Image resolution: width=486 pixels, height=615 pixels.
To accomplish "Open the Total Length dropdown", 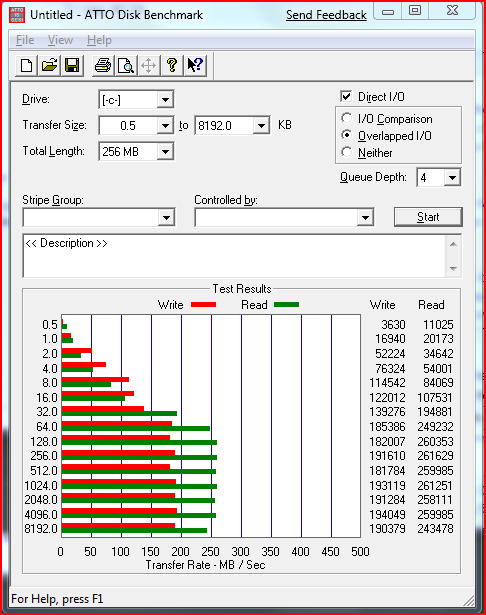I will point(165,151).
